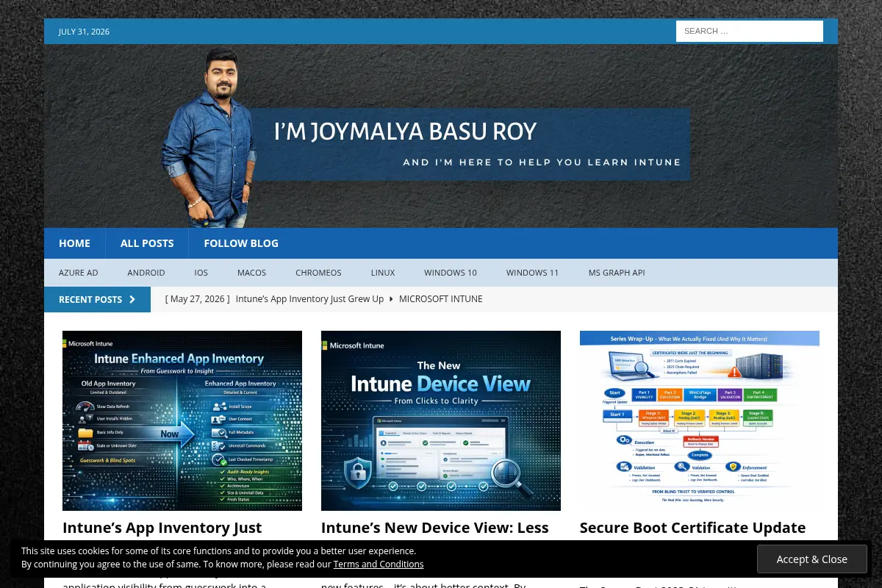Click the [ May 27, 2026 ] ticker date
The image size is (882, 588).
pyautogui.click(x=198, y=299)
